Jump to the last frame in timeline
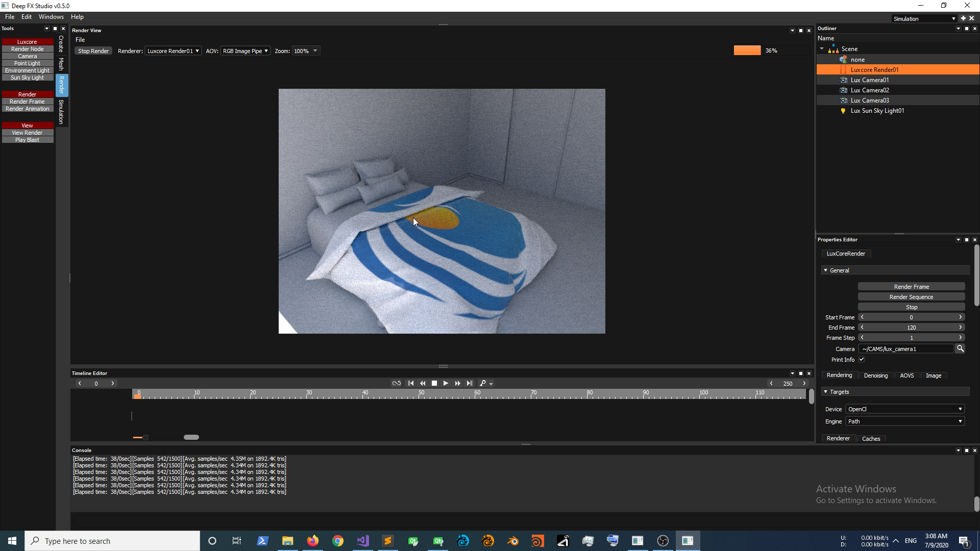980x551 pixels. pyautogui.click(x=470, y=383)
